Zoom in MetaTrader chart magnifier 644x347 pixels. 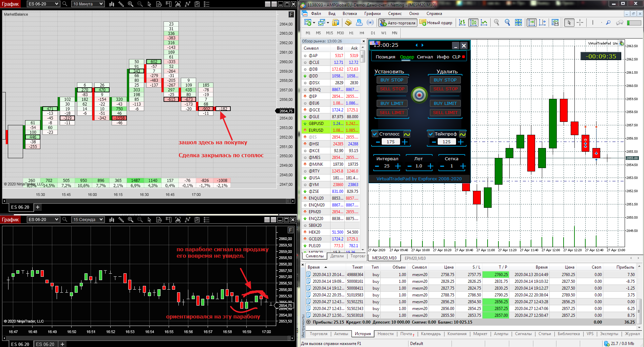click(x=497, y=23)
